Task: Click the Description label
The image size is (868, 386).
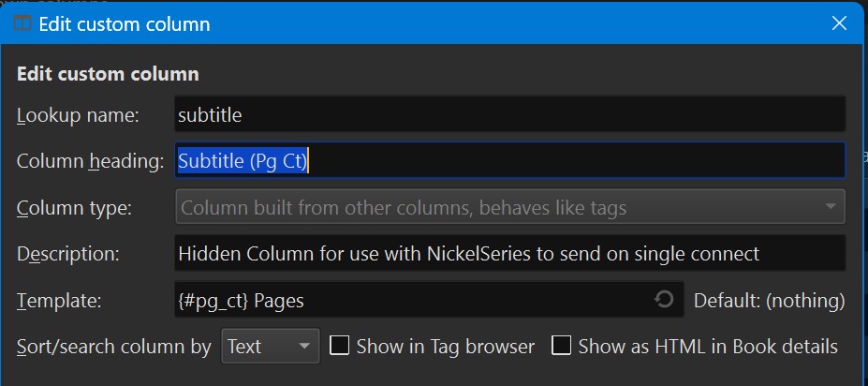Action: tap(68, 253)
